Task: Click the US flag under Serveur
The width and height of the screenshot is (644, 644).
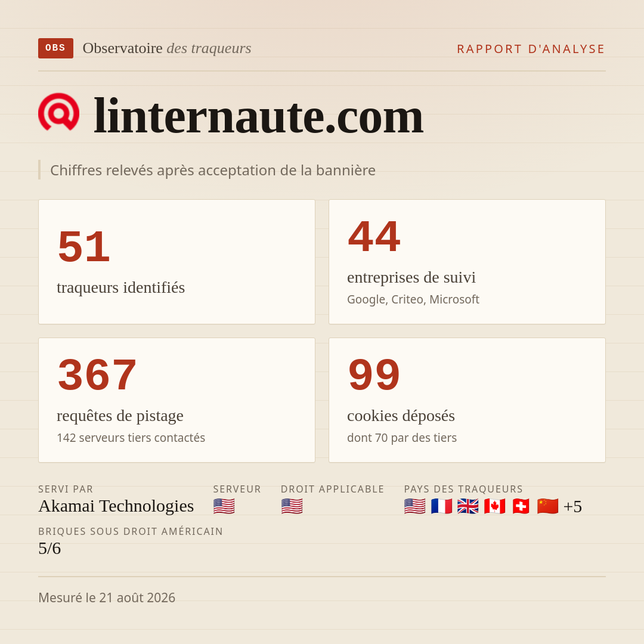Action: pyautogui.click(x=224, y=506)
